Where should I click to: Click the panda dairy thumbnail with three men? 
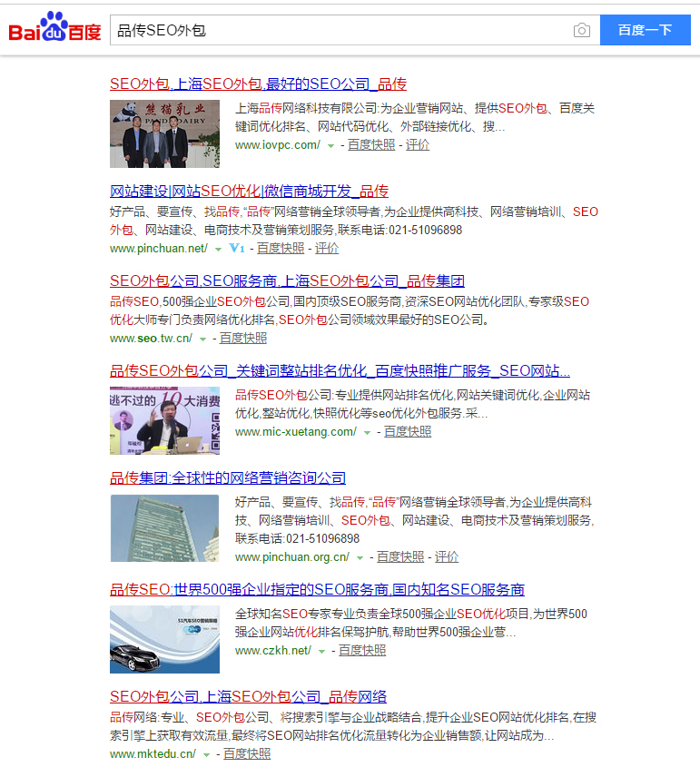(x=164, y=133)
